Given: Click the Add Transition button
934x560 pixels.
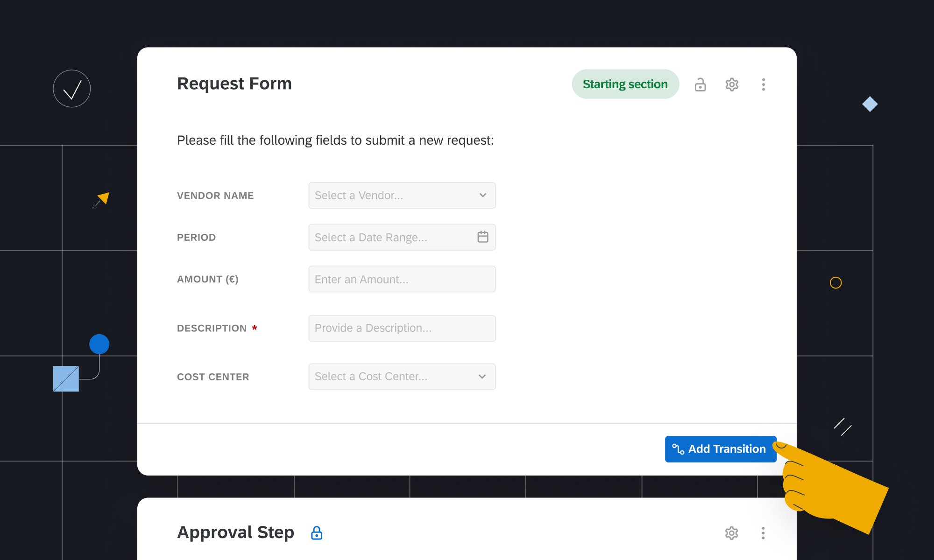Looking at the screenshot, I should pyautogui.click(x=720, y=449).
